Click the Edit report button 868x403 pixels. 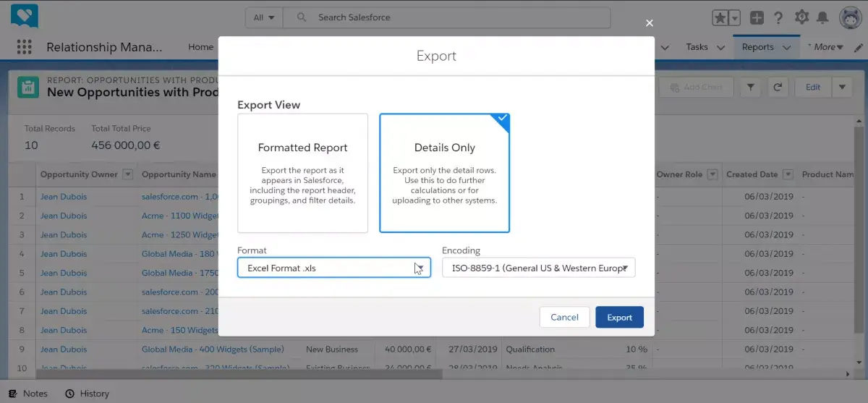pos(813,87)
